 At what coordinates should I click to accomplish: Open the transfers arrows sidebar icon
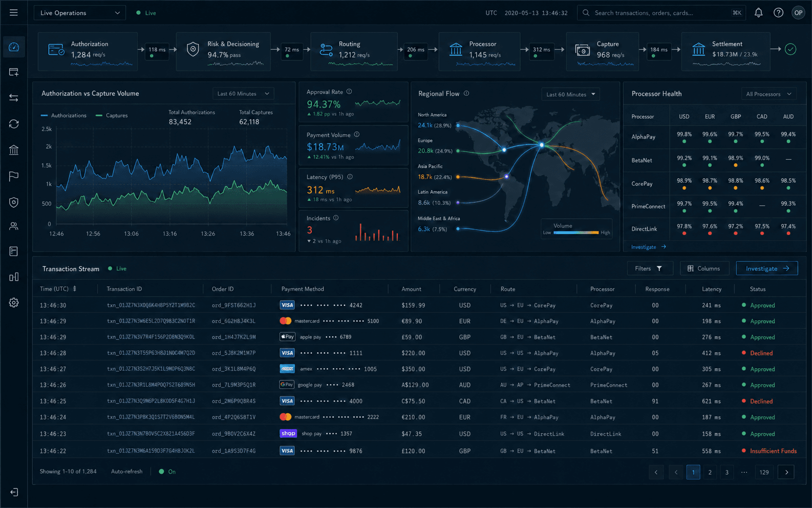click(14, 98)
